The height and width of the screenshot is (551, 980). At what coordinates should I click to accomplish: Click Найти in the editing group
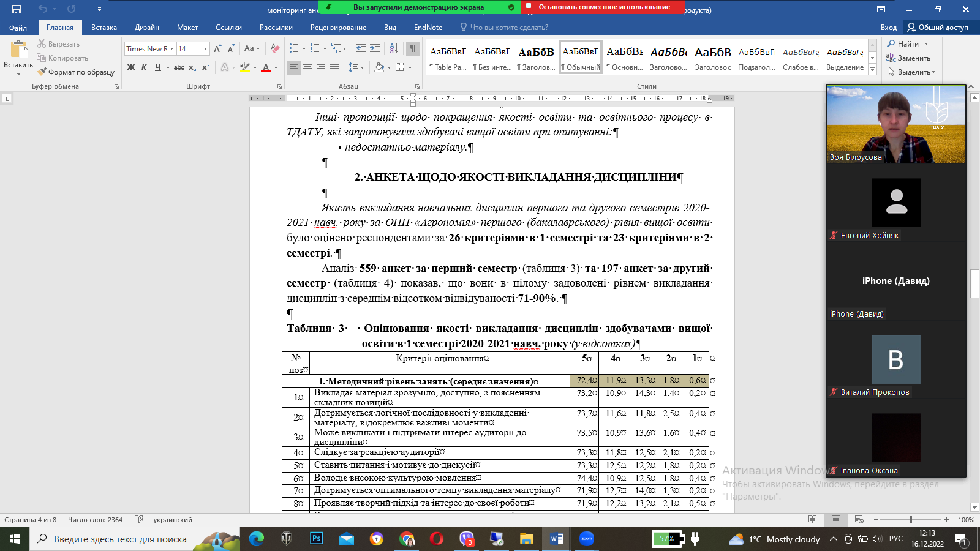tap(908, 44)
